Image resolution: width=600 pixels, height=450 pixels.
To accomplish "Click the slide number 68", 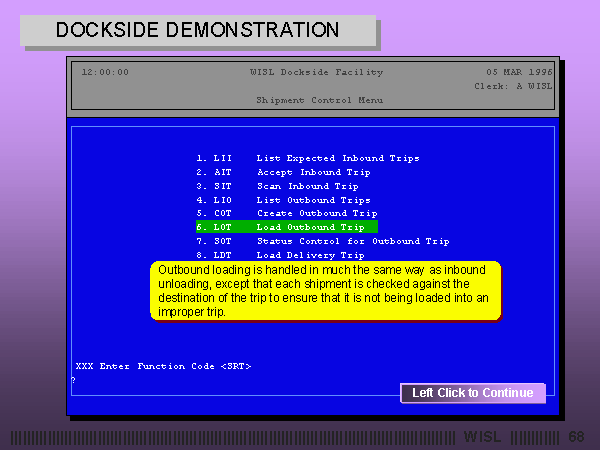I will point(576,437).
